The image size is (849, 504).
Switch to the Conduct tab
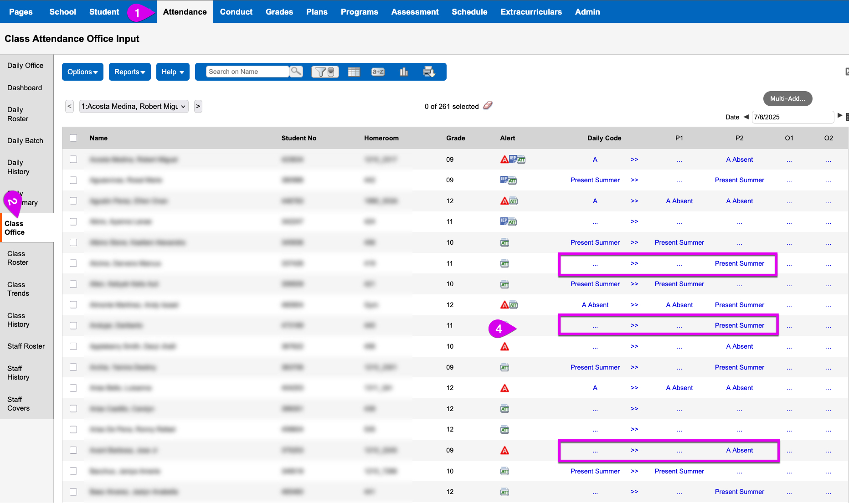coord(236,12)
